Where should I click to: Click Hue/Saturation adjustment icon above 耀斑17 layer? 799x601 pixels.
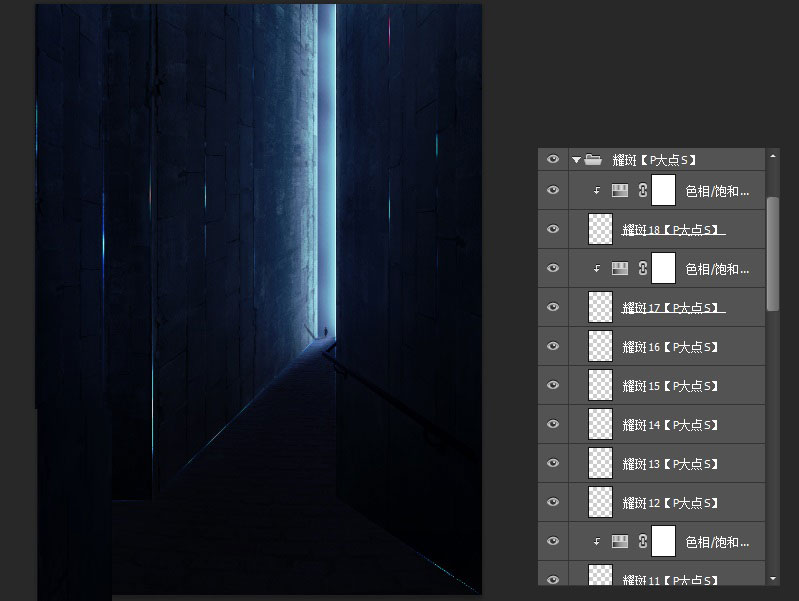tap(620, 268)
